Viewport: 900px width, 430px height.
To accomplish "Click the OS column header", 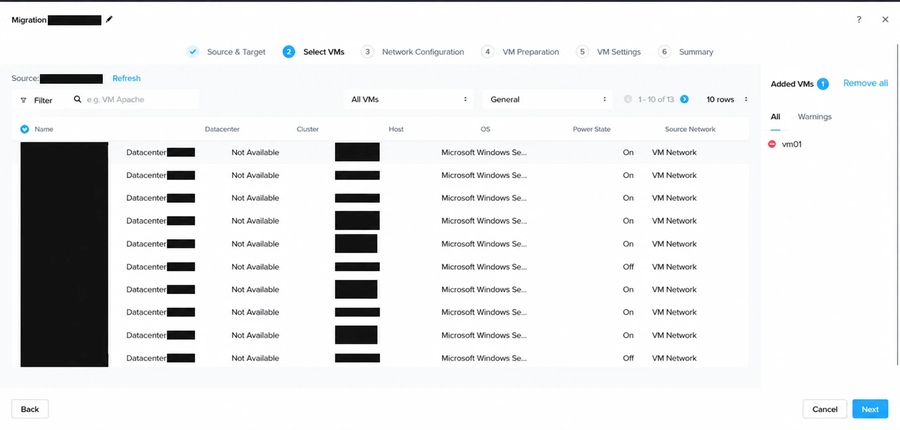I will tap(485, 129).
